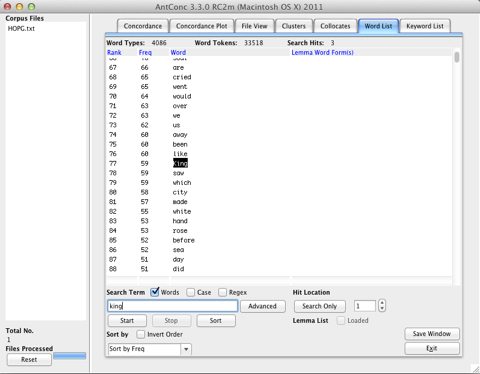Select the word 'us' in list
Screen dimensions: 480x374
point(176,125)
